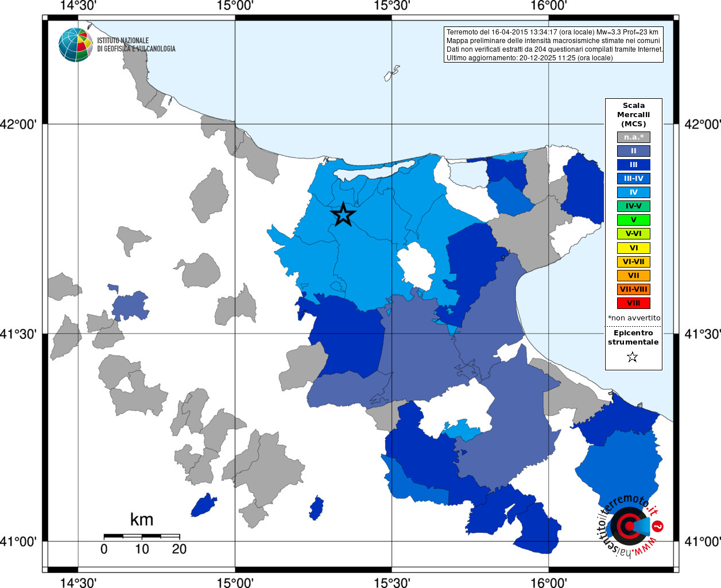Image resolution: width=721 pixels, height=588 pixels.
Task: Click the bottom 15°00' longitude label
Action: (235, 582)
